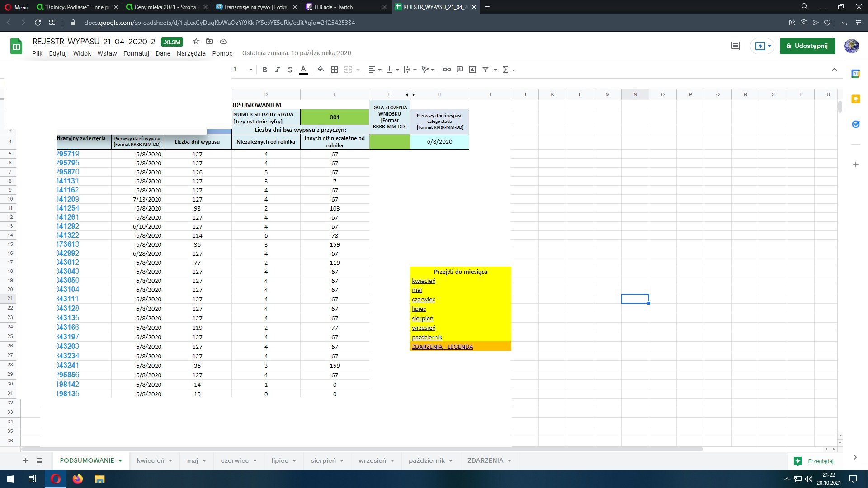Follow the sierpień link in yellow box

pyautogui.click(x=422, y=319)
